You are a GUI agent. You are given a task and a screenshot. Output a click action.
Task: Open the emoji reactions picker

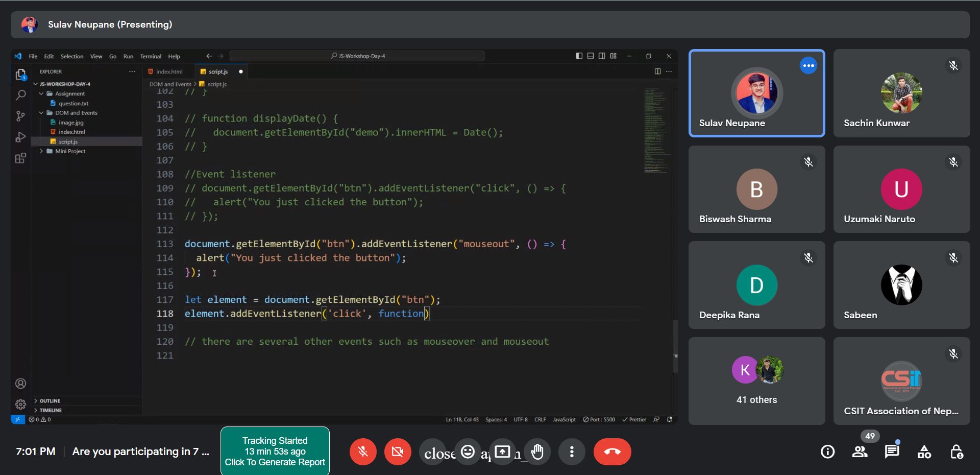click(468, 452)
